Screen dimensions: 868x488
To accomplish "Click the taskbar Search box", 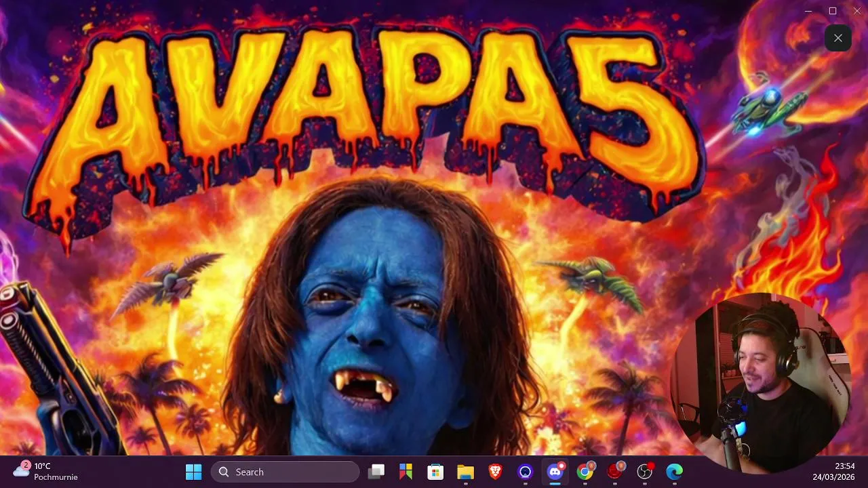I will [x=285, y=472].
